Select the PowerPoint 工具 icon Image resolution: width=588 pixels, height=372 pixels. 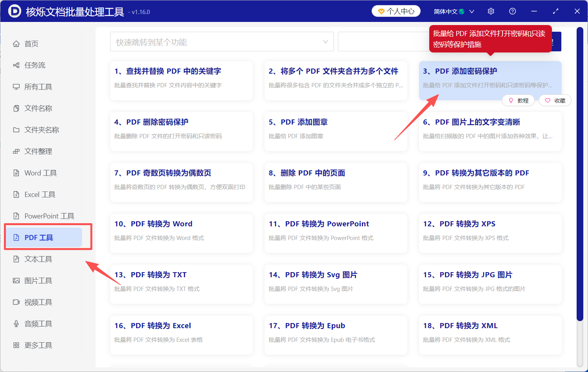pyautogui.click(x=16, y=216)
